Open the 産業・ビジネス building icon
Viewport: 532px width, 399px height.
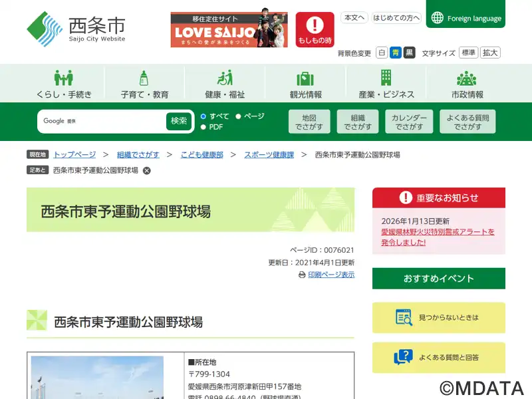coord(386,78)
